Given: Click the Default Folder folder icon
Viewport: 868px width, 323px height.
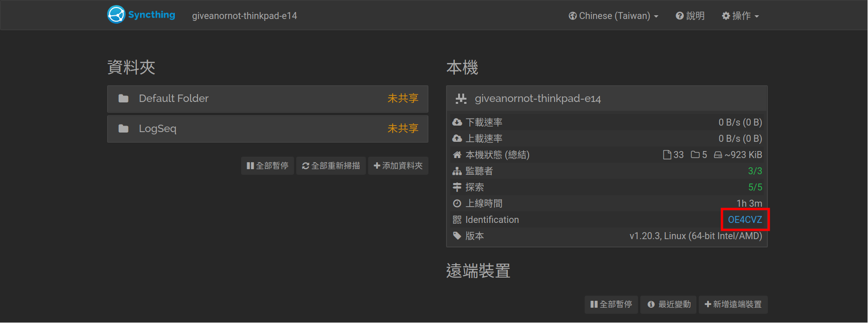Looking at the screenshot, I should tap(123, 98).
